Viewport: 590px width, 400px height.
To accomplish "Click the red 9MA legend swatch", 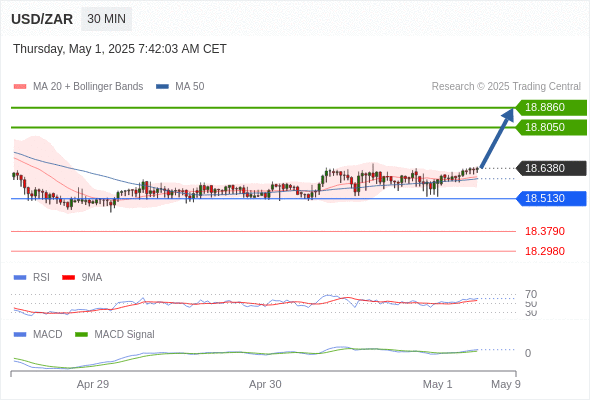I will [68, 278].
